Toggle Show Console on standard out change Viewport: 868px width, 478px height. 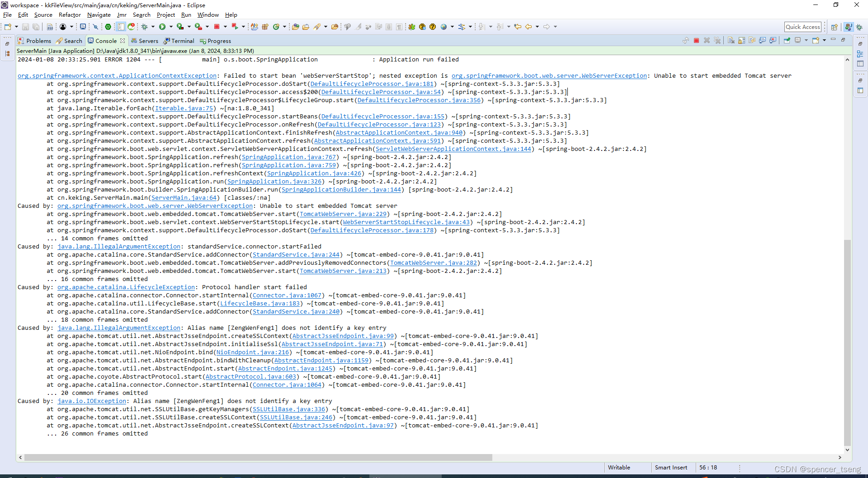763,40
